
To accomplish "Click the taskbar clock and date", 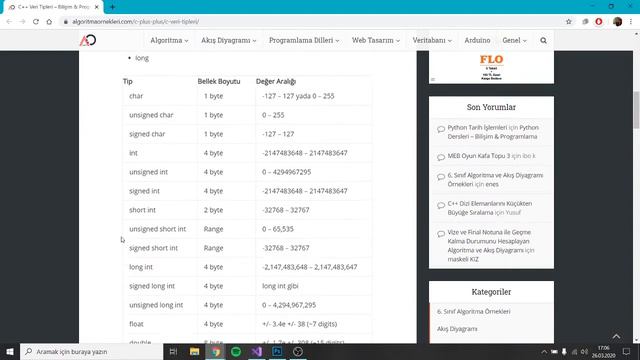I will tap(604, 351).
